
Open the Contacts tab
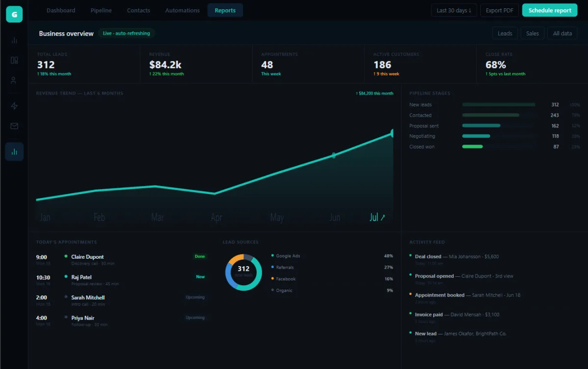(x=139, y=10)
